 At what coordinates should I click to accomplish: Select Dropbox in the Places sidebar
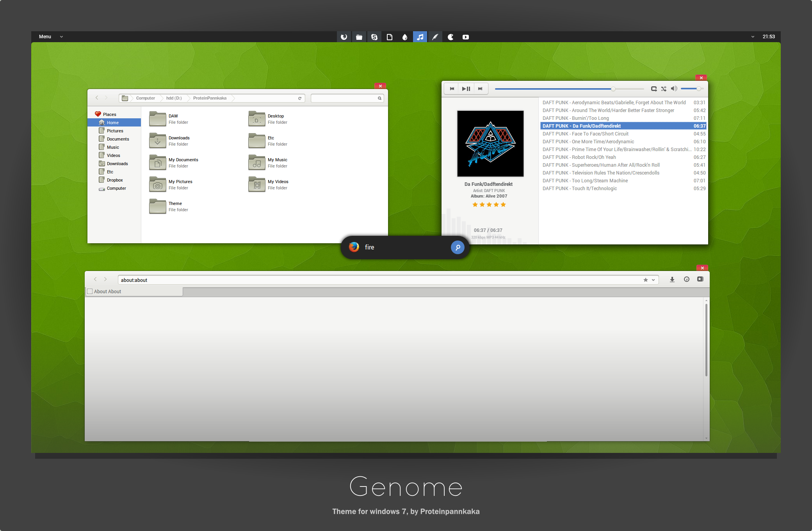tap(115, 180)
